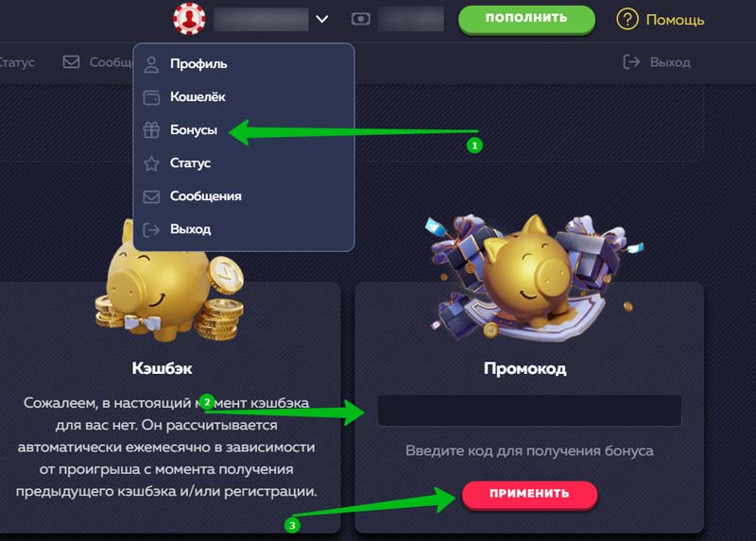Viewport: 756px width, 541px height.
Task: Choose Бонусы in the dropdown menu
Action: (194, 130)
